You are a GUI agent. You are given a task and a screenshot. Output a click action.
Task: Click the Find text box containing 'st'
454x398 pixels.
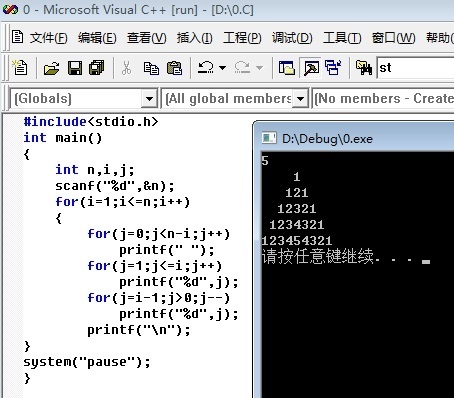click(x=415, y=68)
